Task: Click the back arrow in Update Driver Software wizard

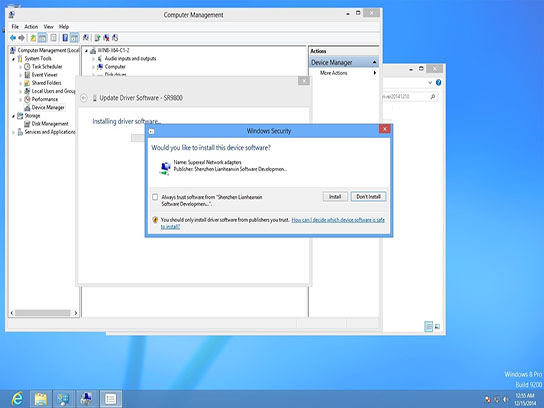Action: tap(84, 98)
